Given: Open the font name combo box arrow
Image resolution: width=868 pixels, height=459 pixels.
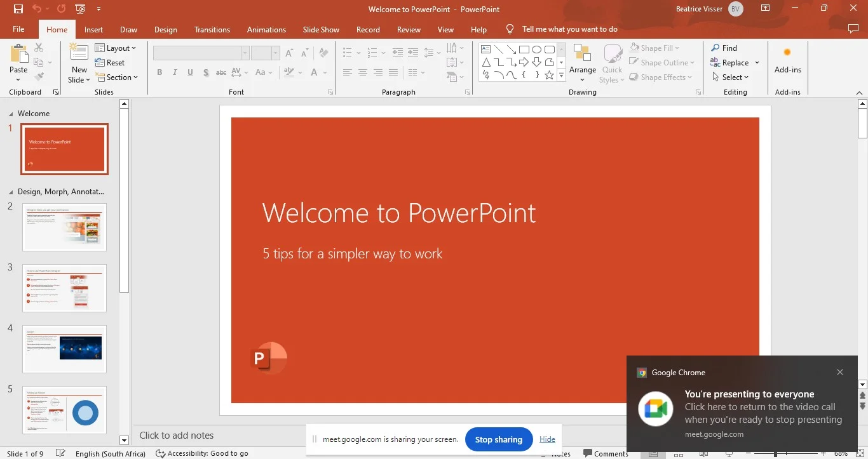Looking at the screenshot, I should pyautogui.click(x=245, y=53).
